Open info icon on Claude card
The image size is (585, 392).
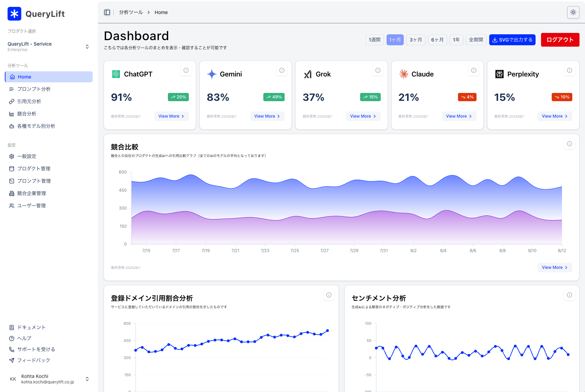coord(474,70)
